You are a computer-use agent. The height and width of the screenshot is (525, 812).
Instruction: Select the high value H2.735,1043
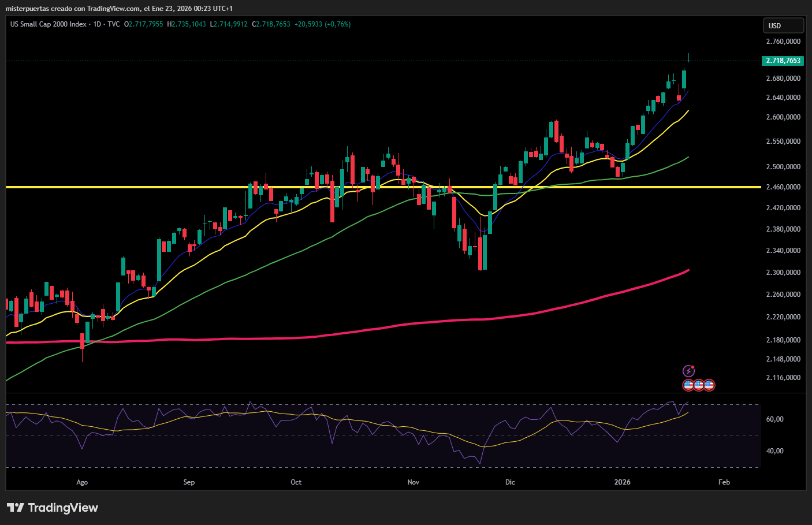(187, 24)
